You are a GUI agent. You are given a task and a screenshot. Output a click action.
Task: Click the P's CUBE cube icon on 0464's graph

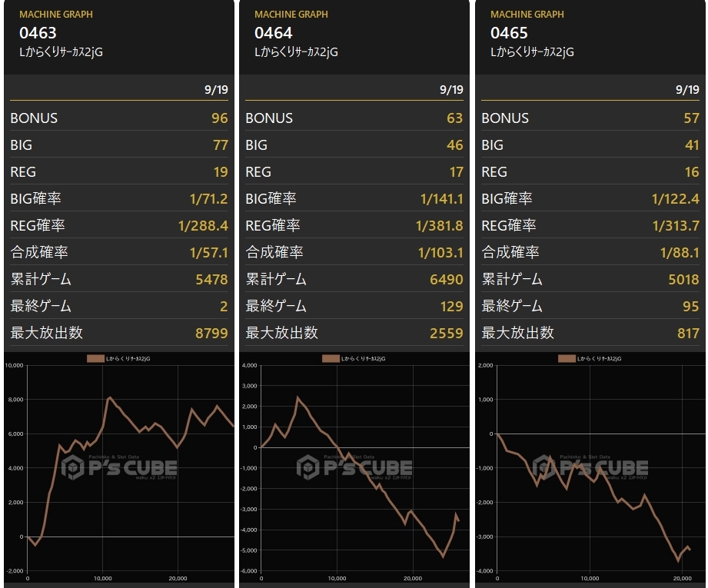coord(308,467)
